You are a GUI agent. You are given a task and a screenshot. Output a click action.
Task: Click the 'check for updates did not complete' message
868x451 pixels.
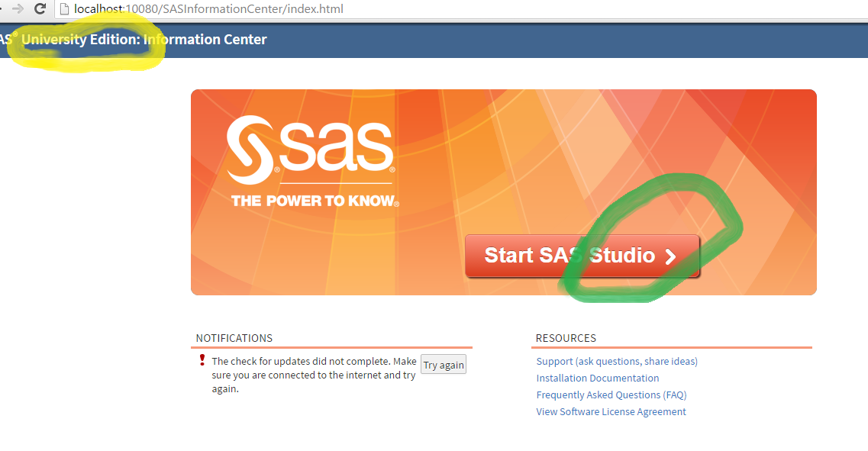pos(313,375)
